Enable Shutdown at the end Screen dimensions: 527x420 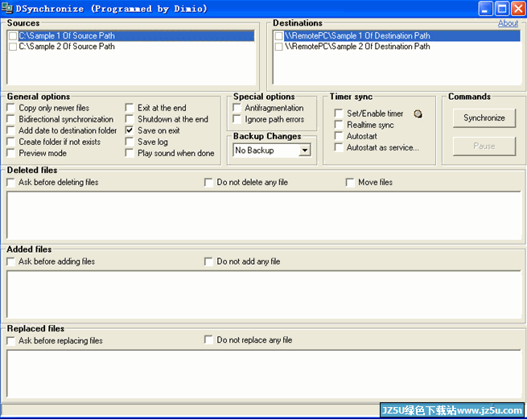[x=130, y=119]
